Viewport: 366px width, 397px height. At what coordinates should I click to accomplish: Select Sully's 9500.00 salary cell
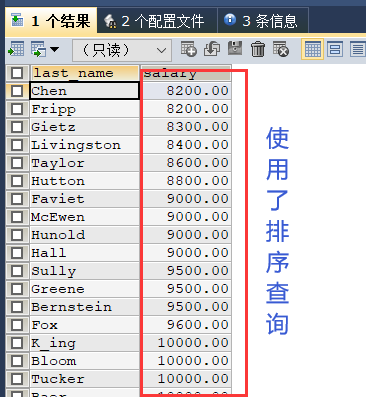(x=186, y=271)
